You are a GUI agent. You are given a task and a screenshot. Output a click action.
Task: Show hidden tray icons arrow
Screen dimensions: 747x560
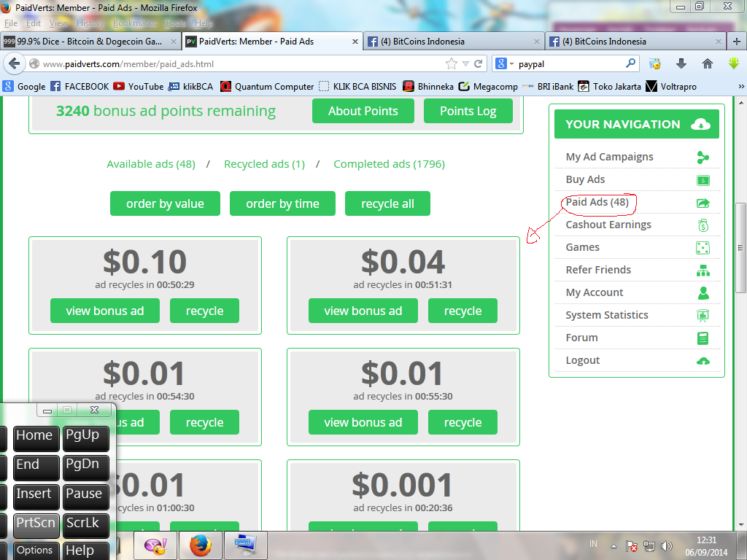[x=614, y=546]
